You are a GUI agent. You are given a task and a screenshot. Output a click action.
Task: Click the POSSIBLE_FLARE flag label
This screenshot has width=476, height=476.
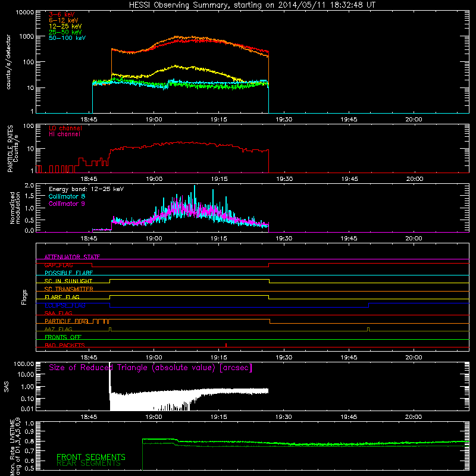click(68, 273)
